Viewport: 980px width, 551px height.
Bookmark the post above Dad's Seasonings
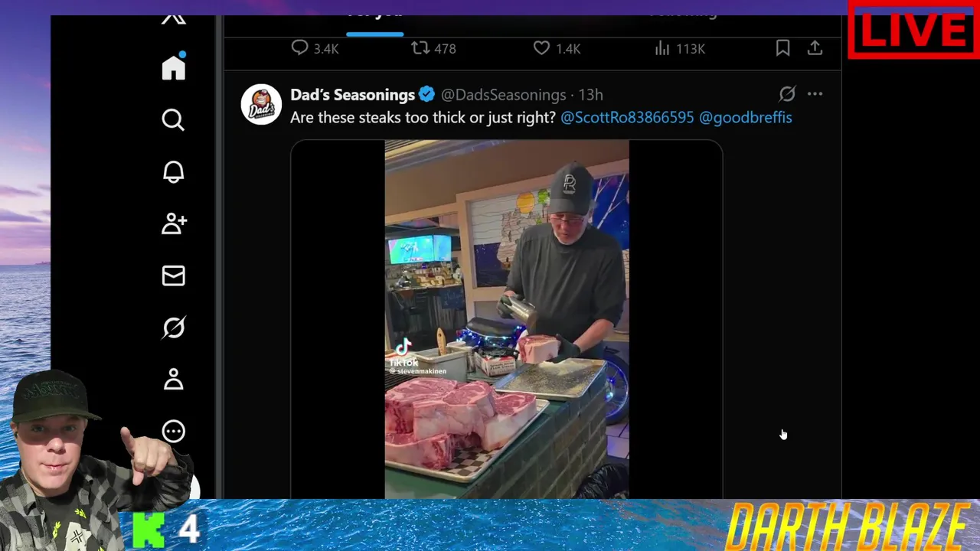782,48
